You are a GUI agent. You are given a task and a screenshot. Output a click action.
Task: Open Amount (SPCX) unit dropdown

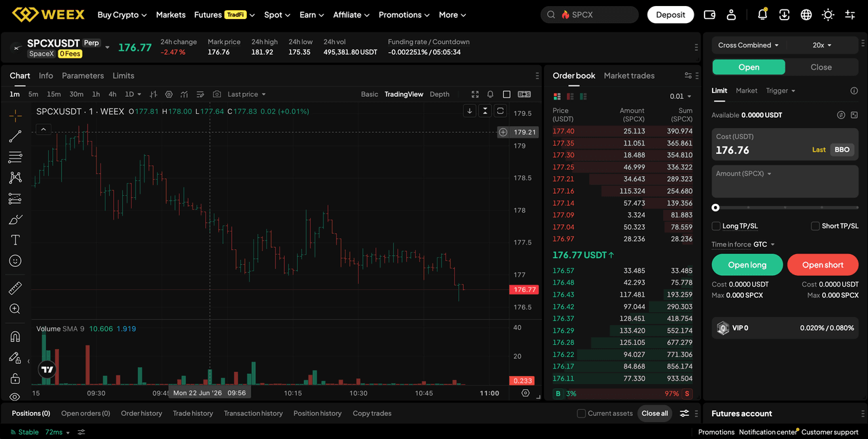pos(744,173)
